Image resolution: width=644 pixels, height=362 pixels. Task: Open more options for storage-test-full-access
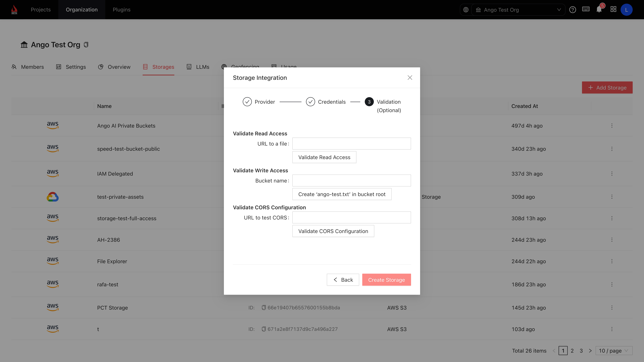tap(612, 218)
